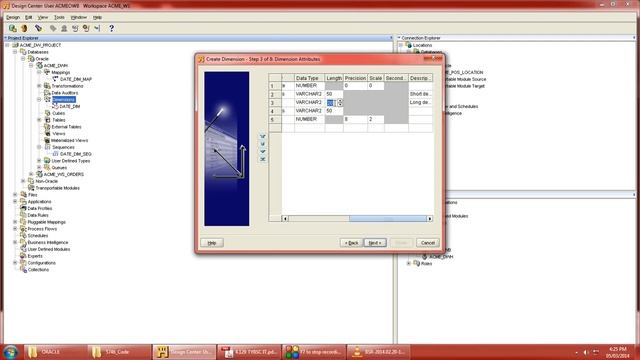Click move-to-bottom arrow beside attributes table
The height and width of the screenshot is (360, 640).
coord(262,159)
